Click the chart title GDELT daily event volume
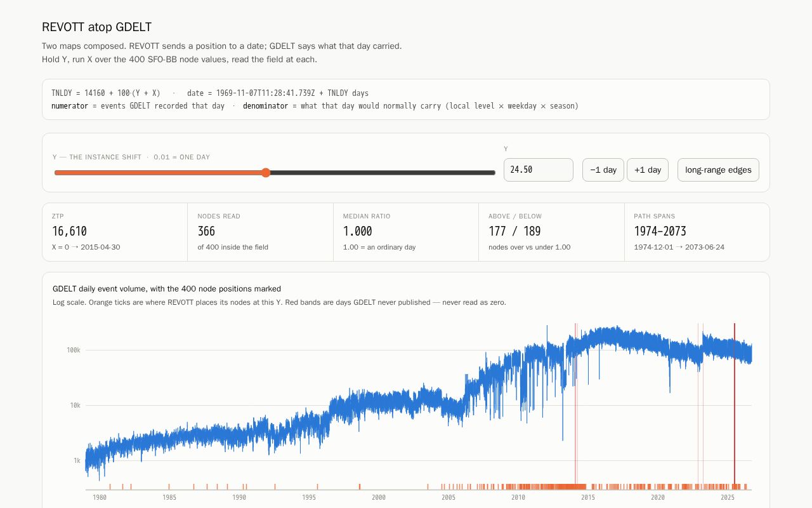The image size is (812, 508). click(167, 289)
